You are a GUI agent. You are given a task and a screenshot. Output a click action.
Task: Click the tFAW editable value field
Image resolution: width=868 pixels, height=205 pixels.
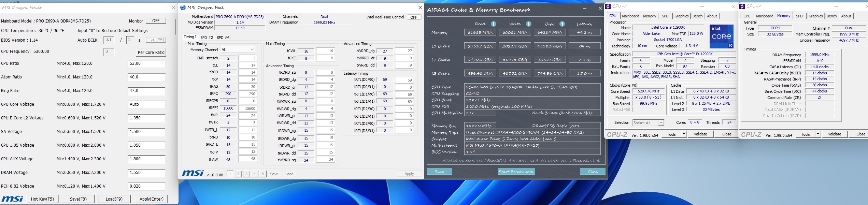pyautogui.click(x=248, y=159)
